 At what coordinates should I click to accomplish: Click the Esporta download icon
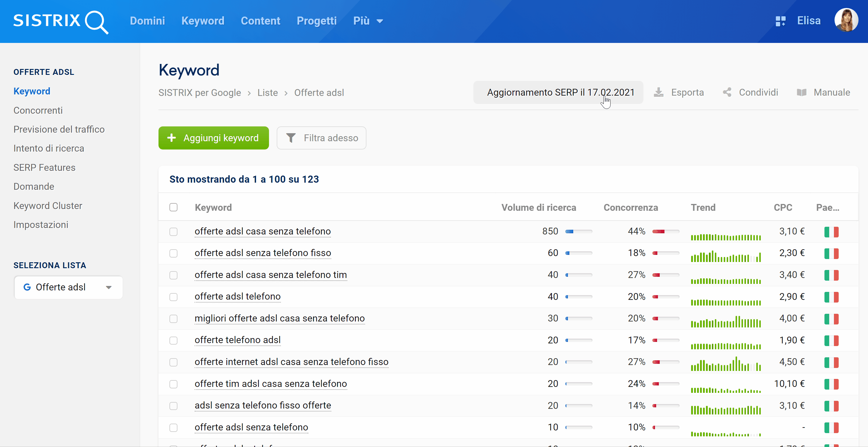coord(659,92)
